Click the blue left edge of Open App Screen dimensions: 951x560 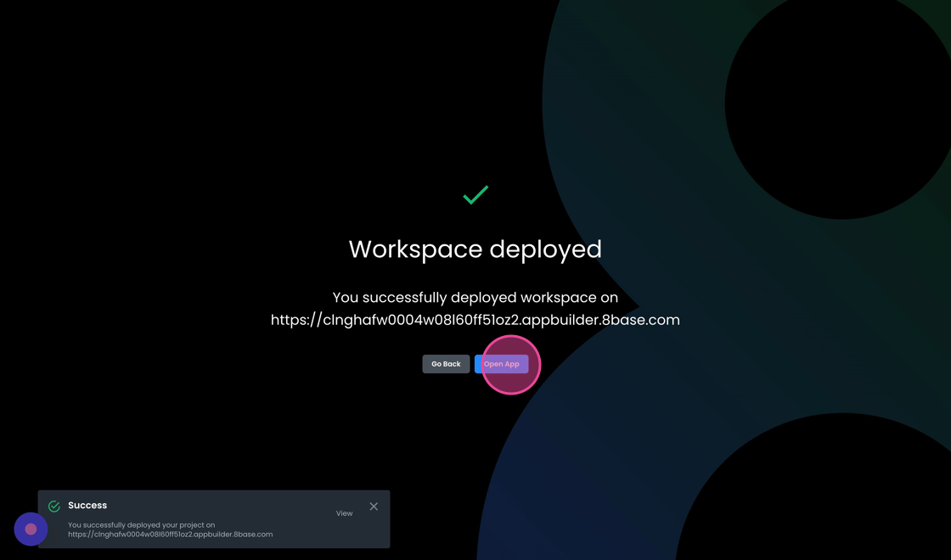477,364
